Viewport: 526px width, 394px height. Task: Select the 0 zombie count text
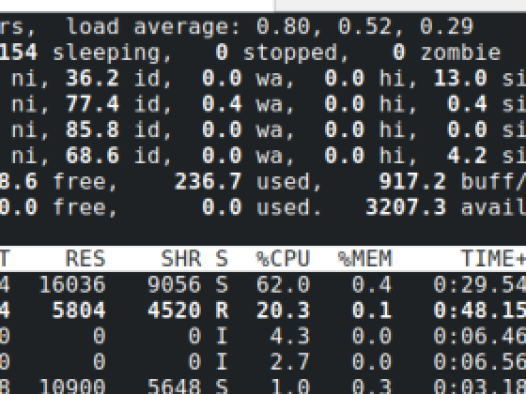[x=446, y=53]
